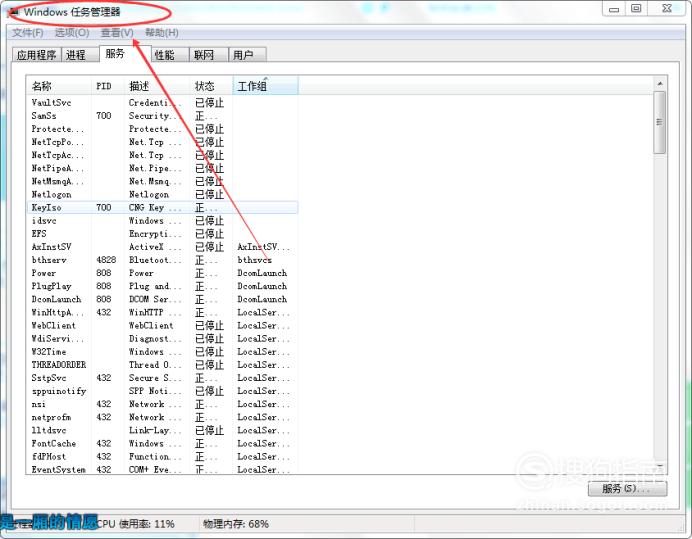Sort by the 状态 column header

click(211, 86)
